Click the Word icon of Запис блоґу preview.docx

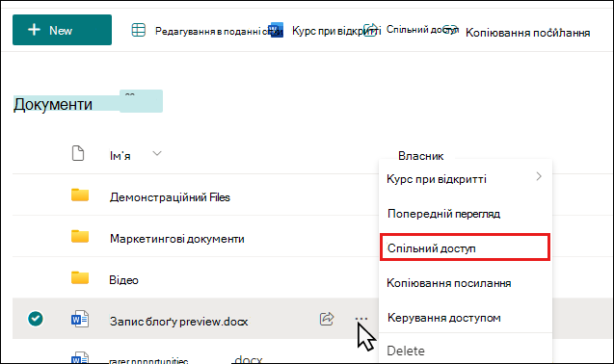point(80,319)
